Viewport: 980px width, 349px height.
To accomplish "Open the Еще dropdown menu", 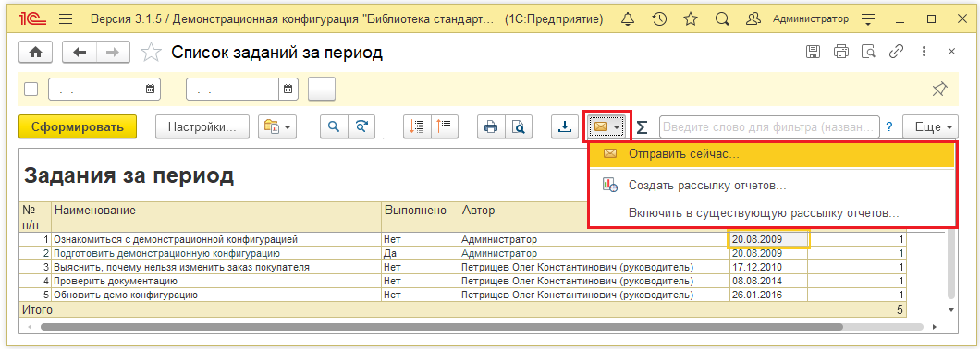I will [x=930, y=126].
